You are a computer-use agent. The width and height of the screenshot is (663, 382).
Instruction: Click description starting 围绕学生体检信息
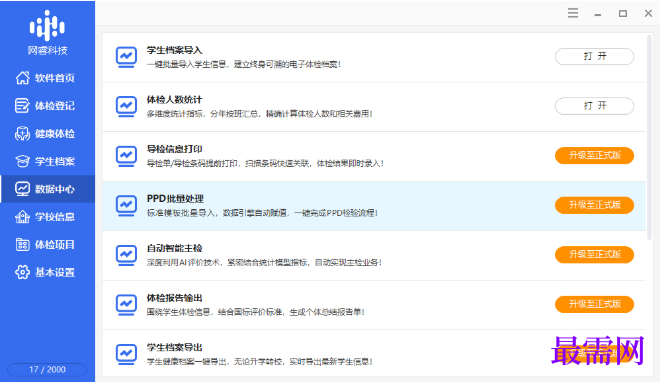click(255, 312)
